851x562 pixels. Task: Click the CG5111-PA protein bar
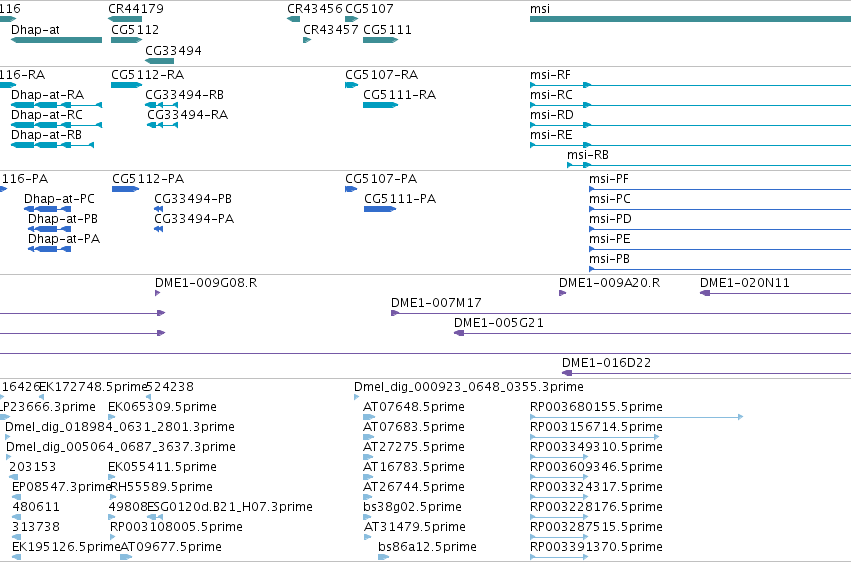point(380,209)
